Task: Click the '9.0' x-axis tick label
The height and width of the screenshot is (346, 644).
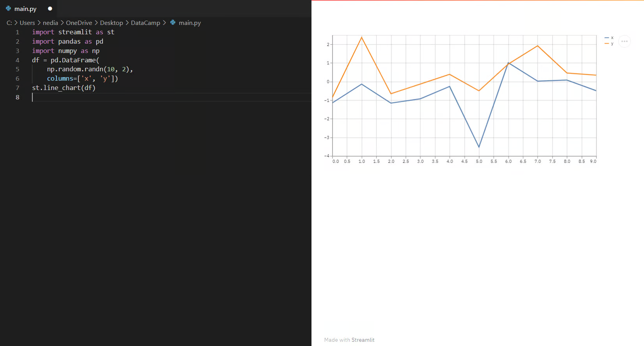Action: [593, 161]
